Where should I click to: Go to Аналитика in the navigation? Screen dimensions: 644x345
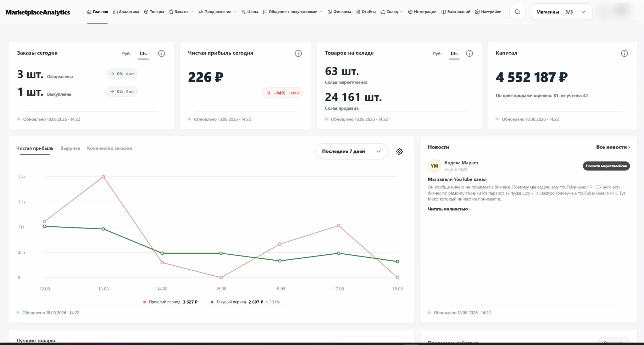(126, 12)
